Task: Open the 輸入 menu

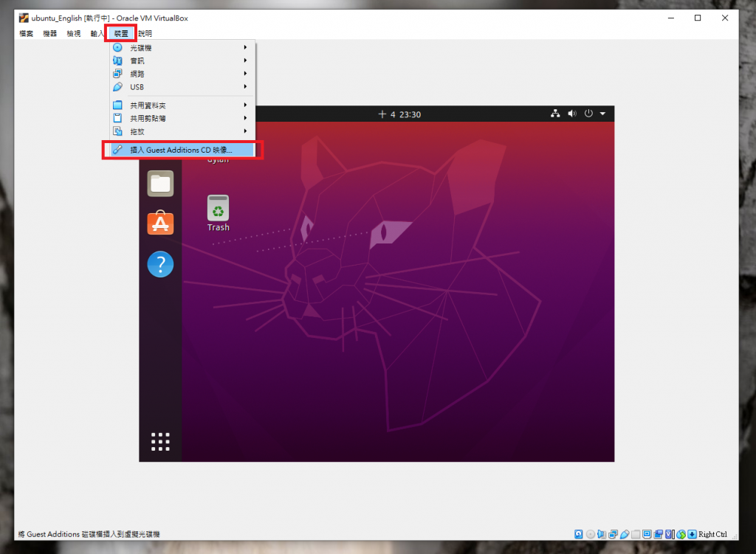Action: [x=97, y=34]
